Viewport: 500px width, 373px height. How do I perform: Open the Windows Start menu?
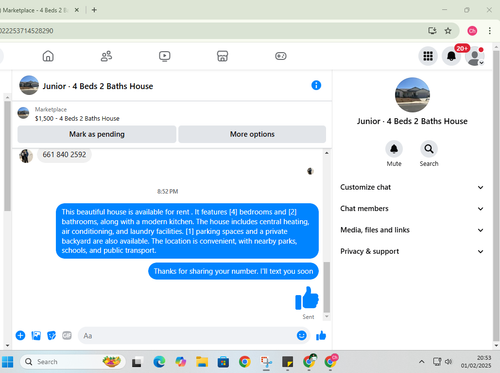7,362
